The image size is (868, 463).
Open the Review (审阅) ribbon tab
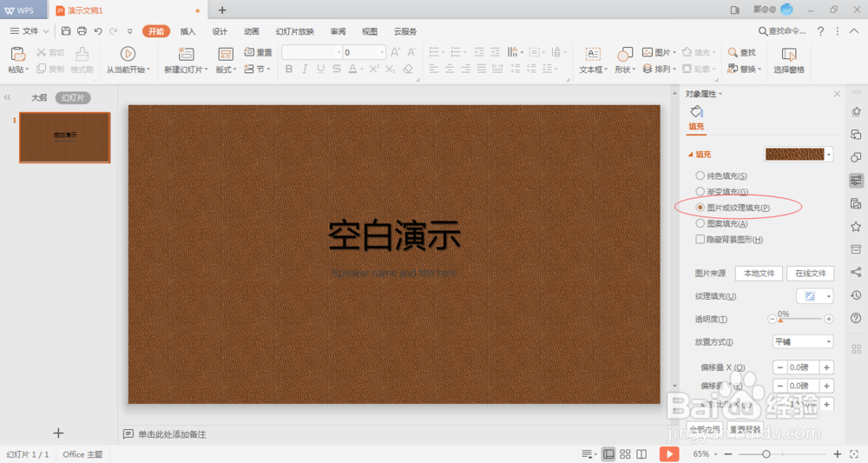coord(338,31)
